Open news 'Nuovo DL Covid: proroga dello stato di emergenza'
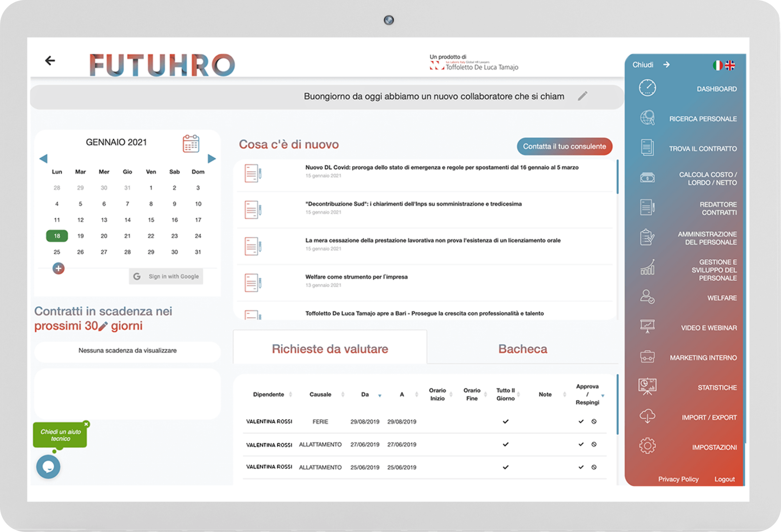This screenshot has width=781, height=532. click(x=442, y=167)
